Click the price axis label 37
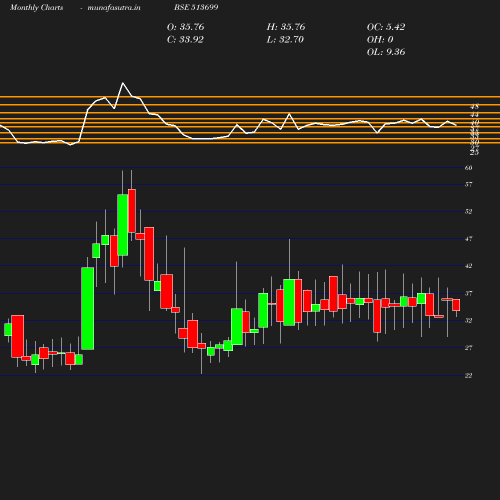Screen dimensions: 500x500 (x=468, y=293)
